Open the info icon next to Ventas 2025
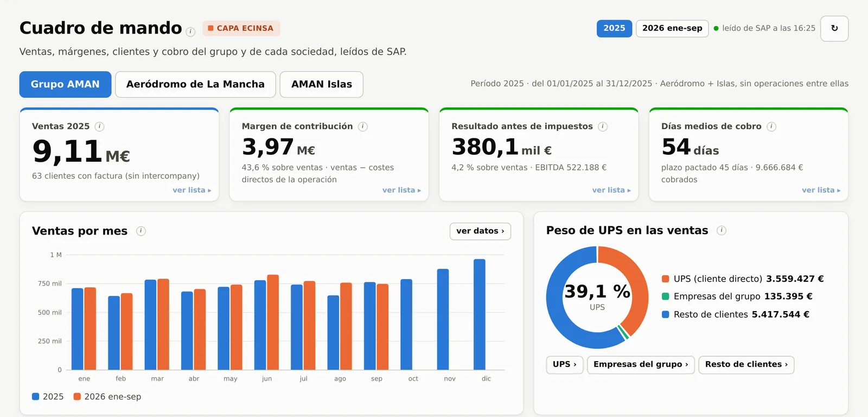The image size is (868, 417). [99, 127]
